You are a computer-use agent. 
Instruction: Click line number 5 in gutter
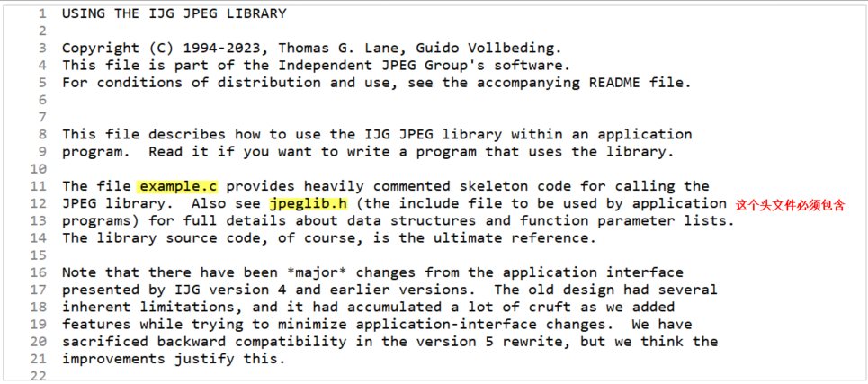click(42, 83)
